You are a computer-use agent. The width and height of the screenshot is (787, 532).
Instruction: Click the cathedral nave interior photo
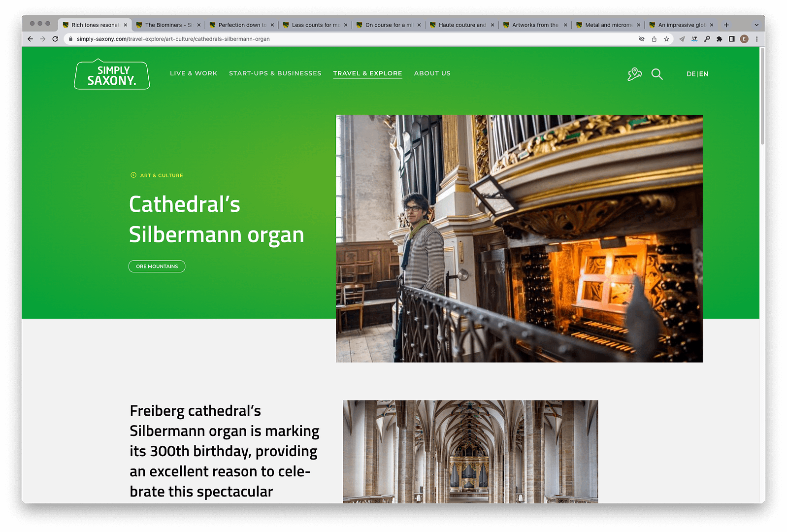[x=470, y=452]
